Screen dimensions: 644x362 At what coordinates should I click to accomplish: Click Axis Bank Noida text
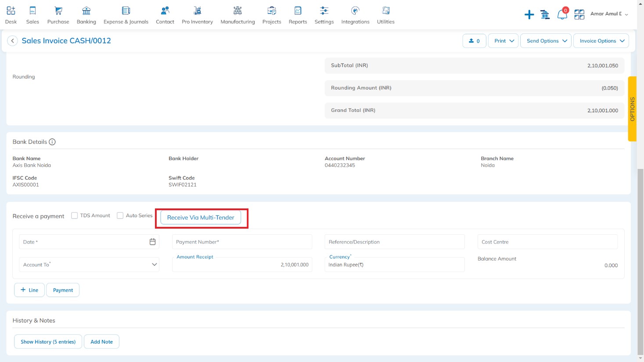click(32, 165)
